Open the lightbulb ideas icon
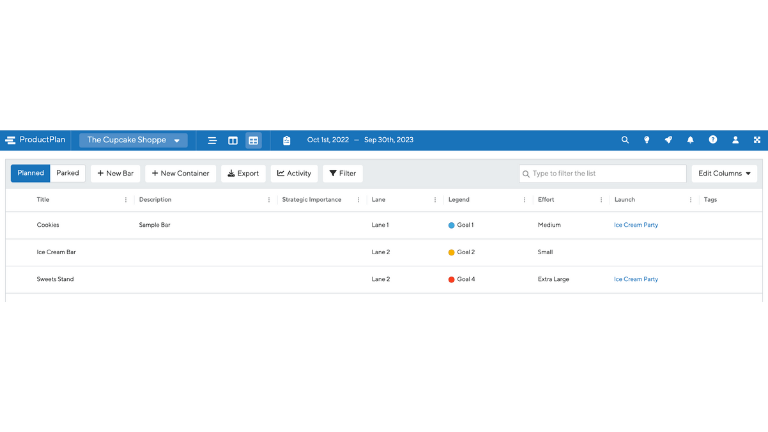The width and height of the screenshot is (768, 432). tap(647, 140)
